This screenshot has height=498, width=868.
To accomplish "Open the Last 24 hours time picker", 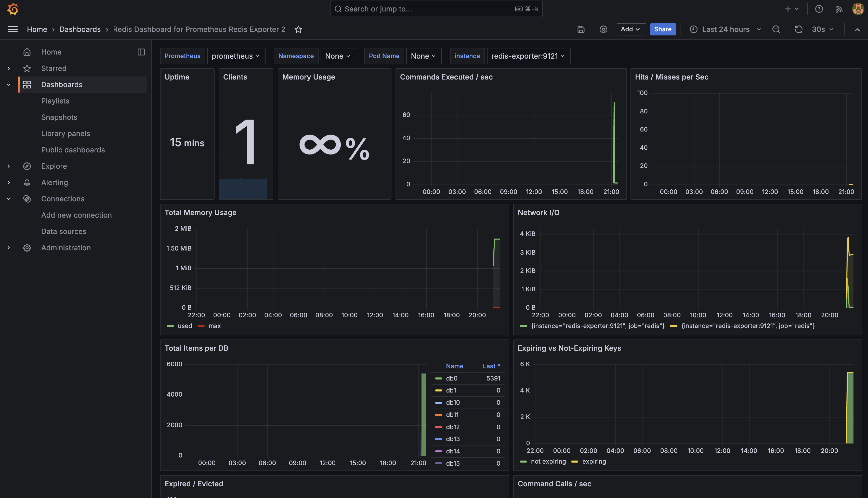I will (x=725, y=29).
